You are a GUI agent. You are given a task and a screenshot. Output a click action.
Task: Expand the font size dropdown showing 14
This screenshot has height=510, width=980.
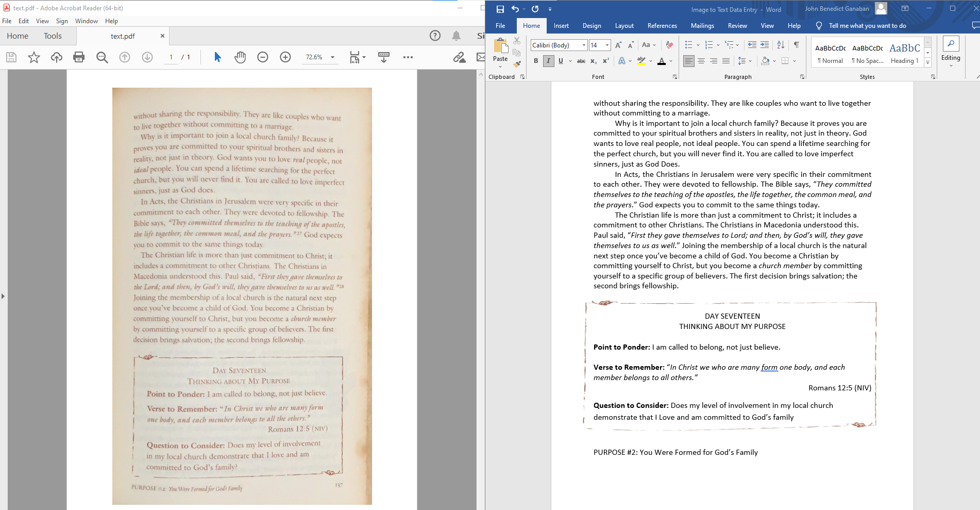pyautogui.click(x=607, y=45)
